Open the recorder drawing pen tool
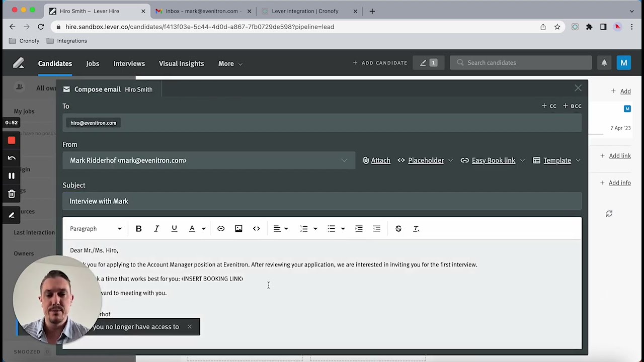The height and width of the screenshot is (362, 644). (x=12, y=215)
